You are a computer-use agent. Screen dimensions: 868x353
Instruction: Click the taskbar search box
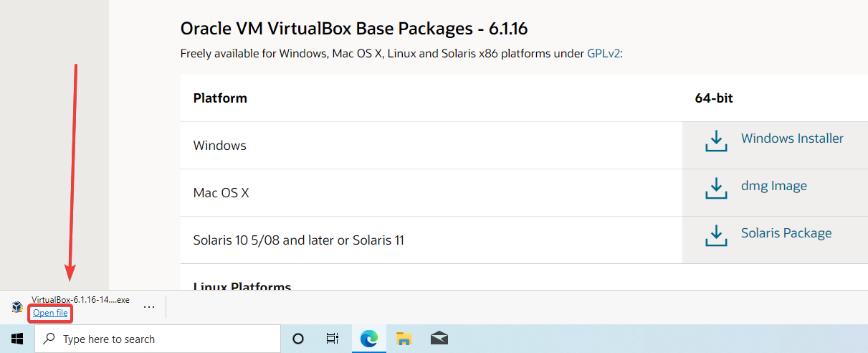158,339
